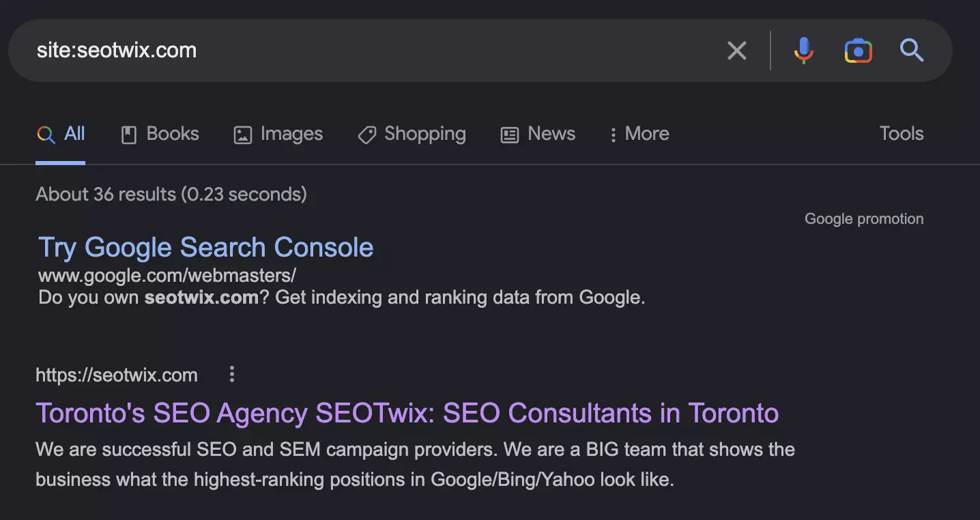Image resolution: width=980 pixels, height=520 pixels.
Task: Open Google Lens camera search
Action: [x=858, y=50]
